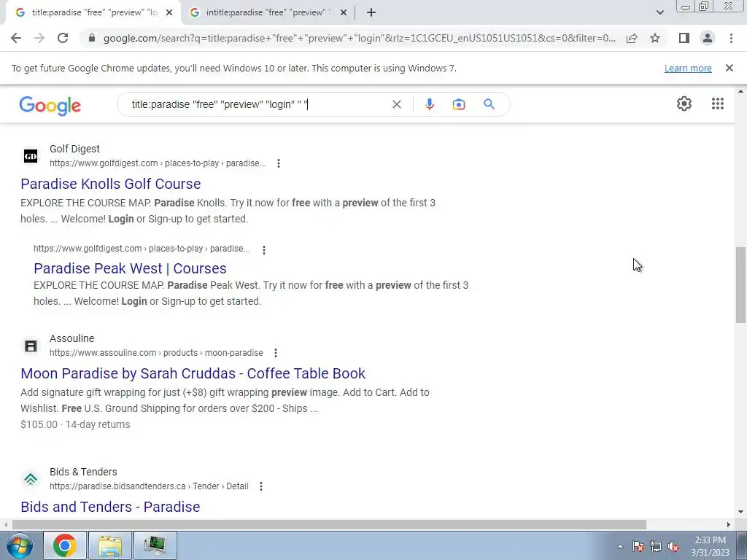The width and height of the screenshot is (747, 560).
Task: Click the browser back arrow
Action: (x=16, y=38)
